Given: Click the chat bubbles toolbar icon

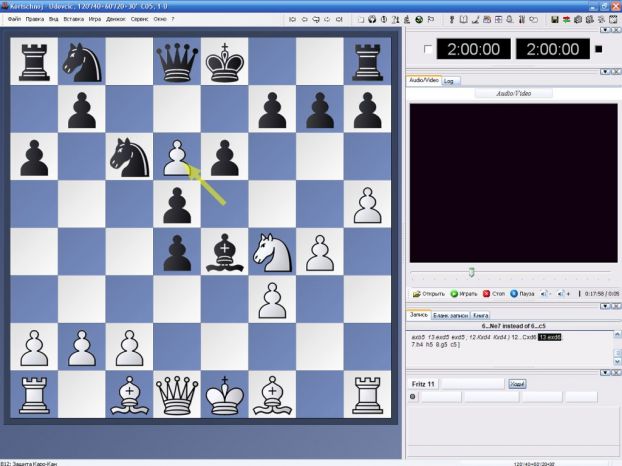Looking at the screenshot, I should pyautogui.click(x=534, y=19).
